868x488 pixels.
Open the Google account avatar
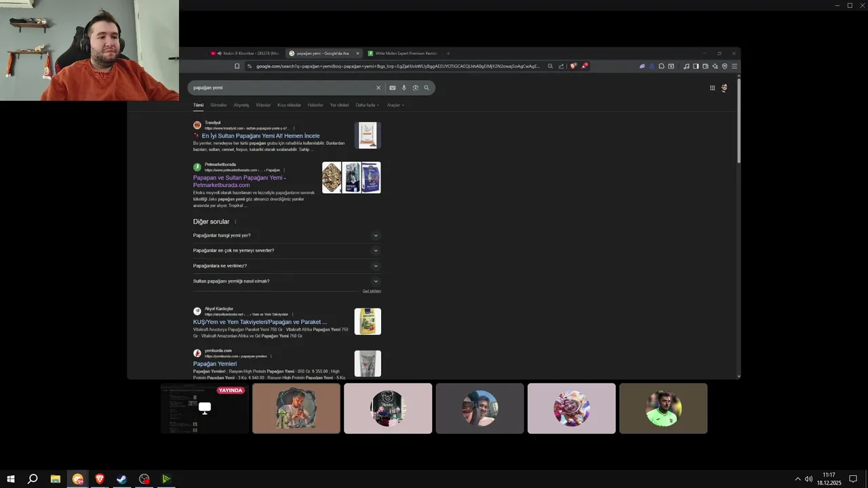point(724,87)
